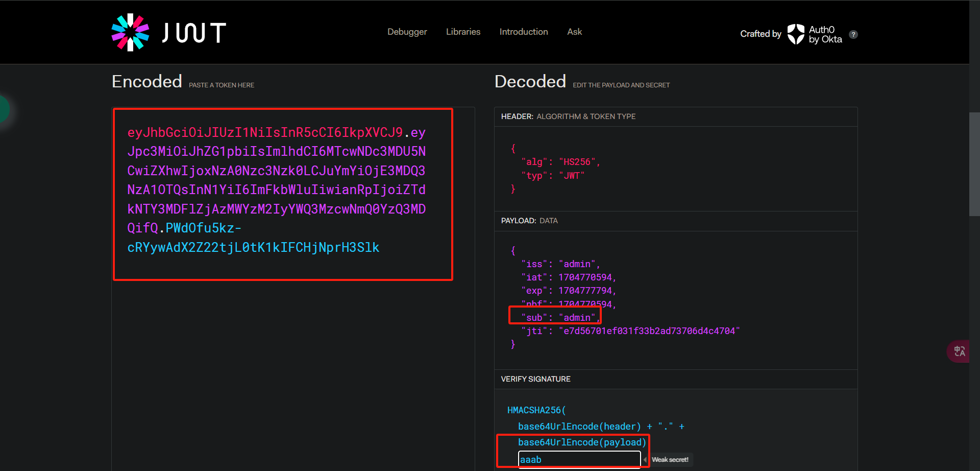Click the Crafted by text
Image resolution: width=980 pixels, height=471 pixels.
tap(761, 34)
